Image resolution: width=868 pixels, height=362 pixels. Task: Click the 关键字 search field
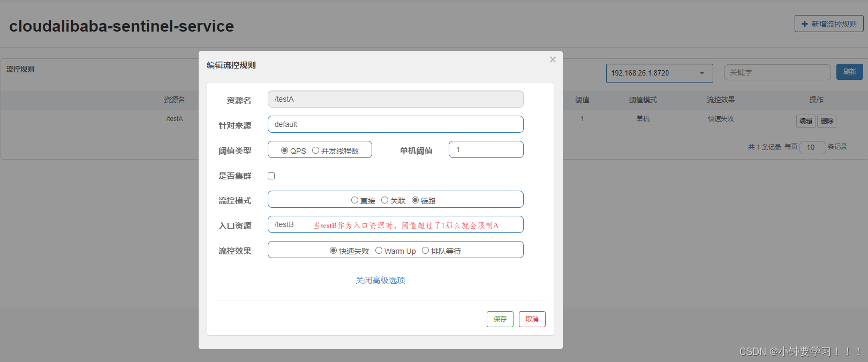778,72
